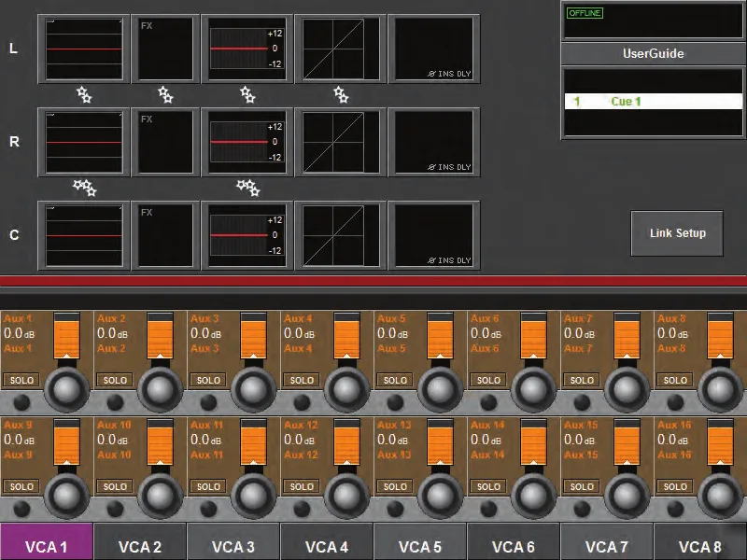Toggle SOLO on Aux 8
The height and width of the screenshot is (560, 747).
pos(675,380)
